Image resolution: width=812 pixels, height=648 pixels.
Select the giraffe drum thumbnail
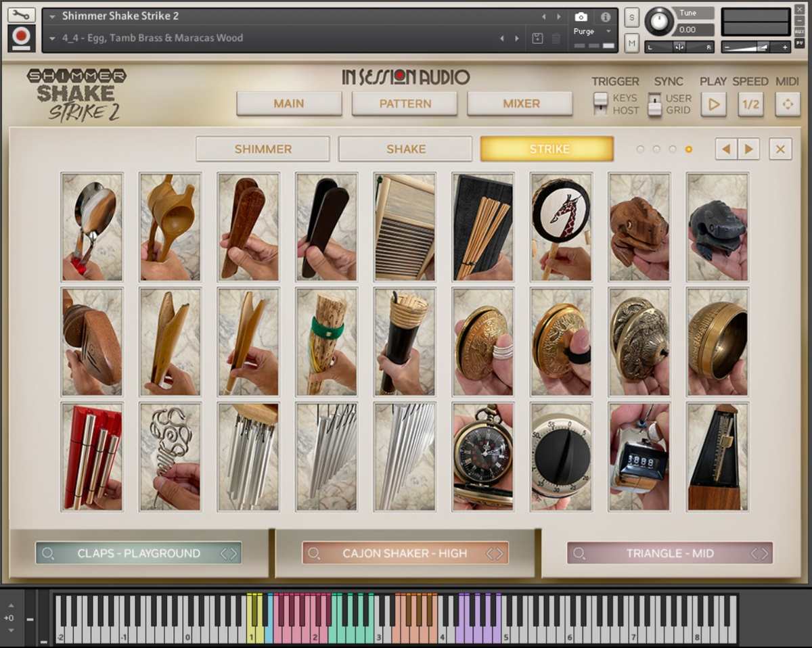(x=561, y=227)
